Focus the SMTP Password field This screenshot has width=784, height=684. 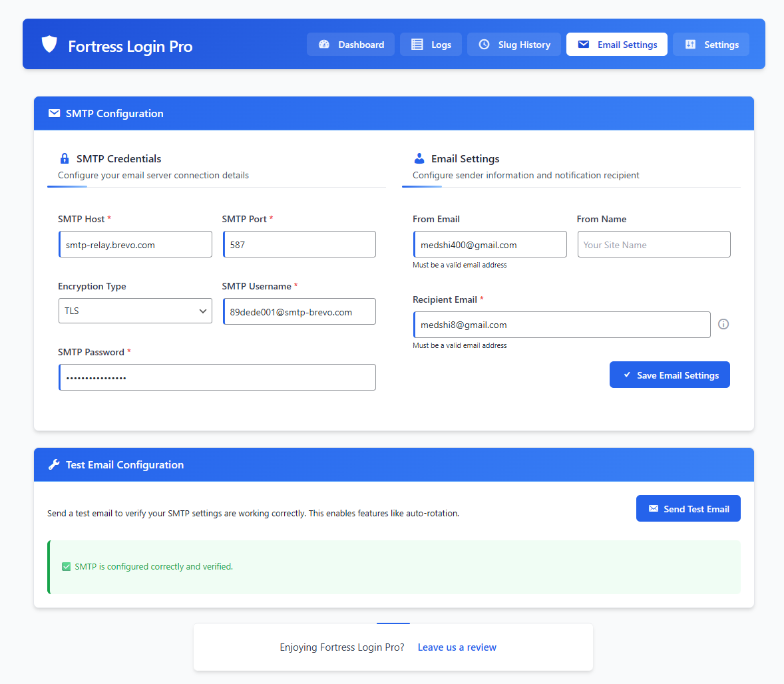(x=217, y=377)
